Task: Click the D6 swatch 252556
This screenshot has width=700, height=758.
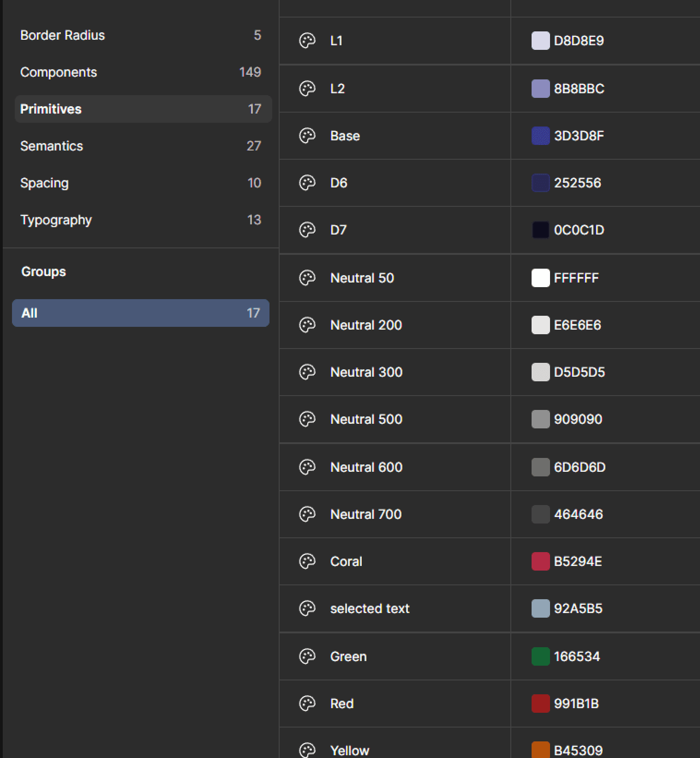Action: 541,183
